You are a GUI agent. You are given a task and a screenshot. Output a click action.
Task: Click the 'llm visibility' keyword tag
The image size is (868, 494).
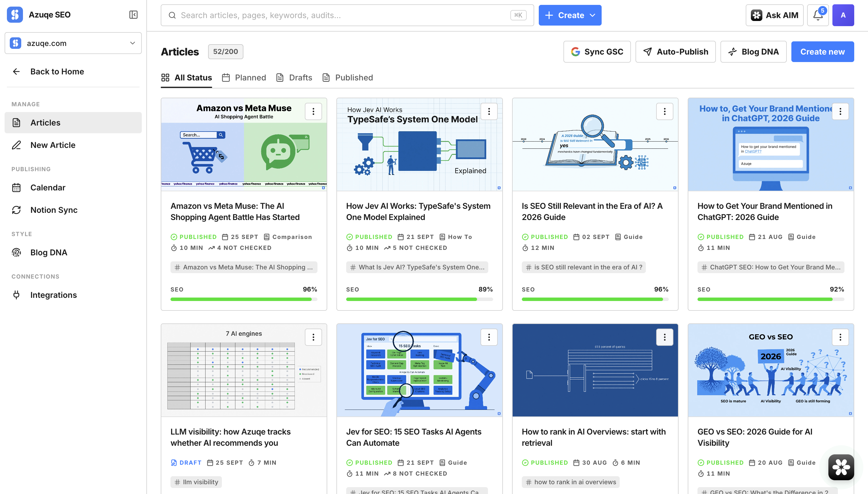(196, 482)
